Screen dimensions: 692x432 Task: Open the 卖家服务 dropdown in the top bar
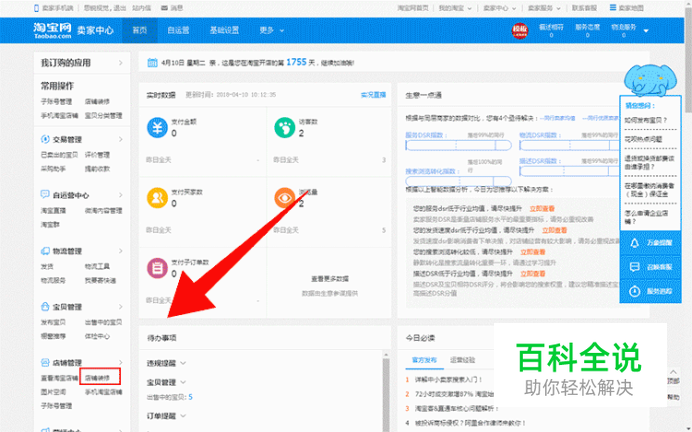pos(544,8)
